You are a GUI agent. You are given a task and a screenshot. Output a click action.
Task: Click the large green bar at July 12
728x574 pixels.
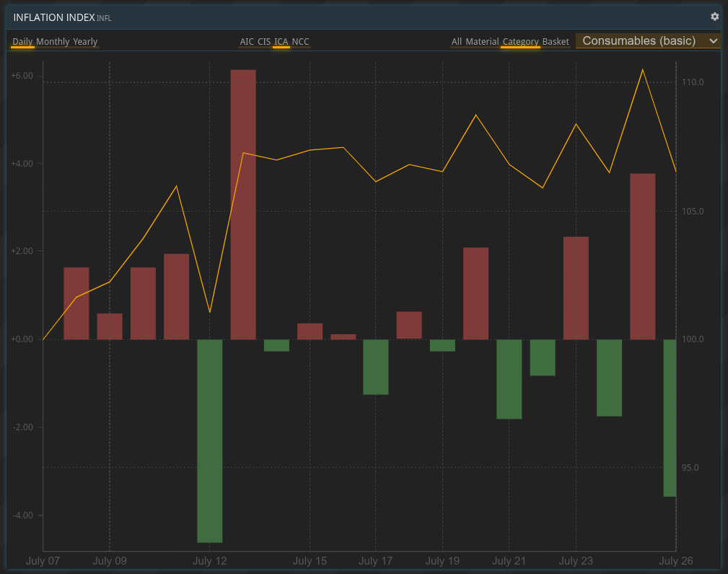tap(210, 440)
